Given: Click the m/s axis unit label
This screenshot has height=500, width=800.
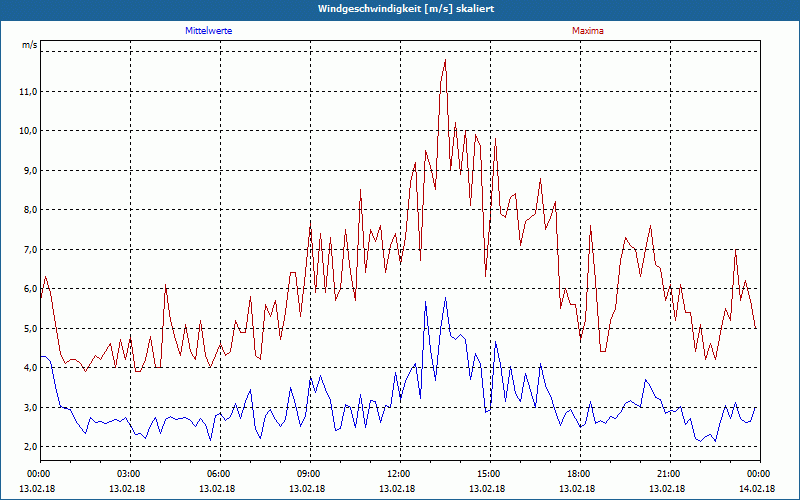Looking at the screenshot, I should click(x=30, y=45).
